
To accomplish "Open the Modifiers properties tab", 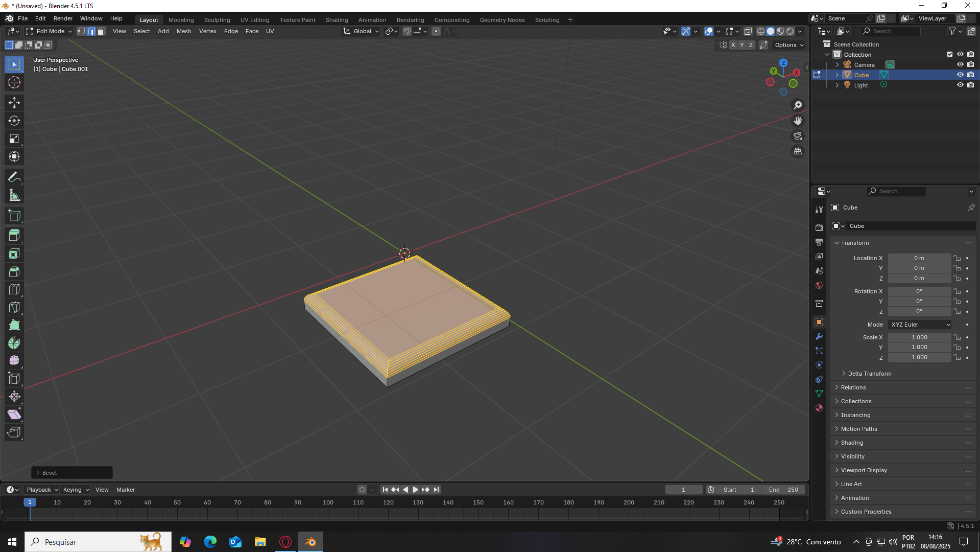I will (x=819, y=336).
